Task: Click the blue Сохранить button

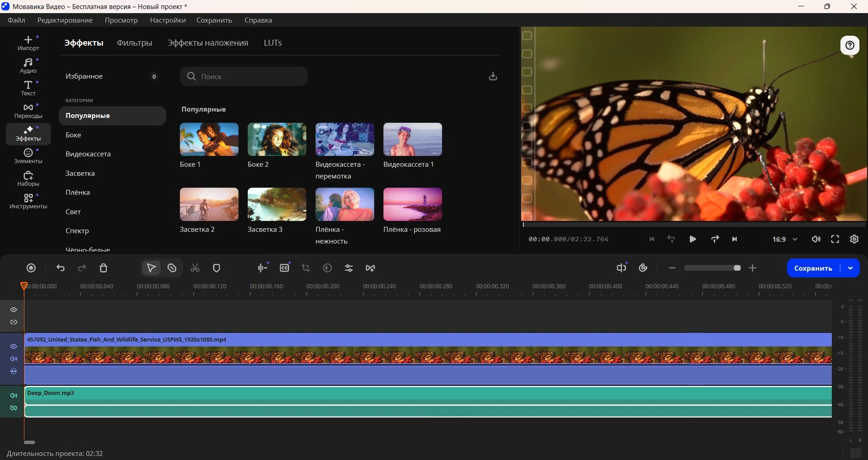Action: pos(813,268)
